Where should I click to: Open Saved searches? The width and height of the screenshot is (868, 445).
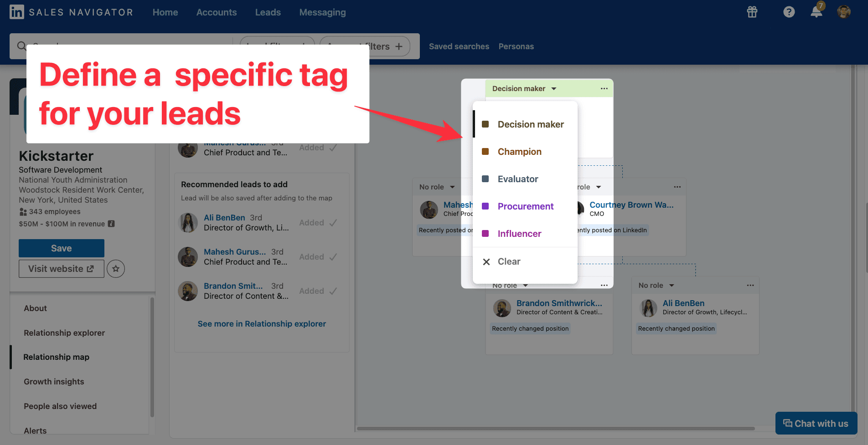459,46
